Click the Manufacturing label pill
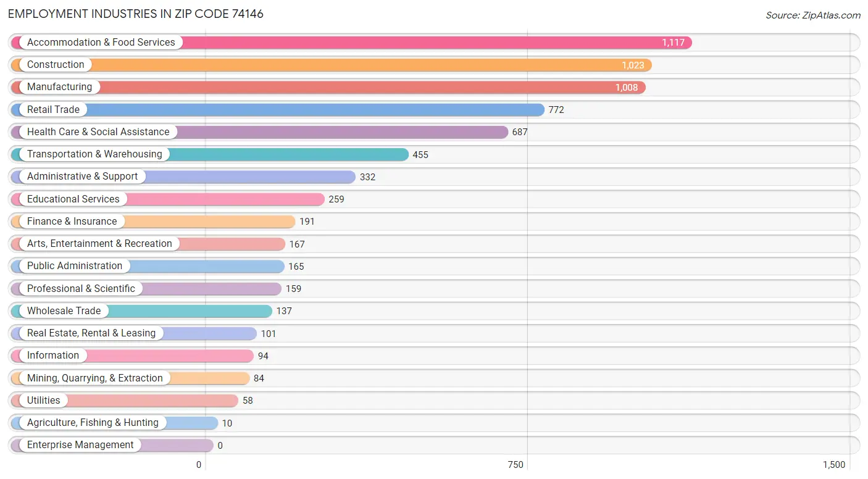 pyautogui.click(x=59, y=87)
